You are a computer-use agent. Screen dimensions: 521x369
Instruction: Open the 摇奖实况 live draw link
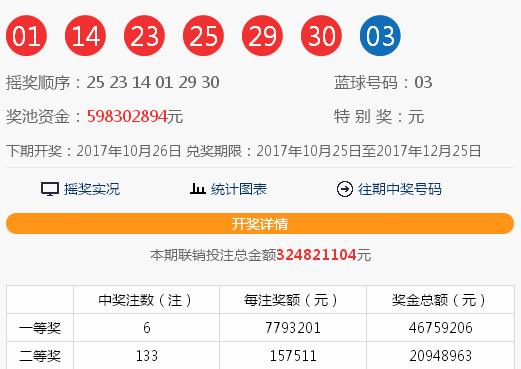[92, 189]
